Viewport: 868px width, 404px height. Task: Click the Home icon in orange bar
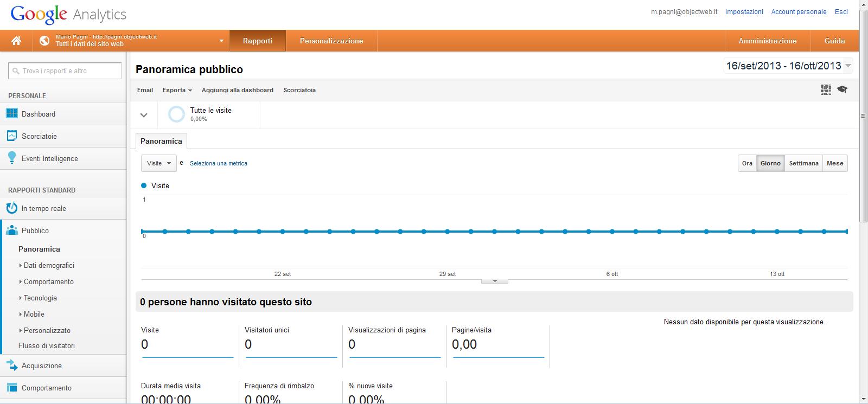16,41
